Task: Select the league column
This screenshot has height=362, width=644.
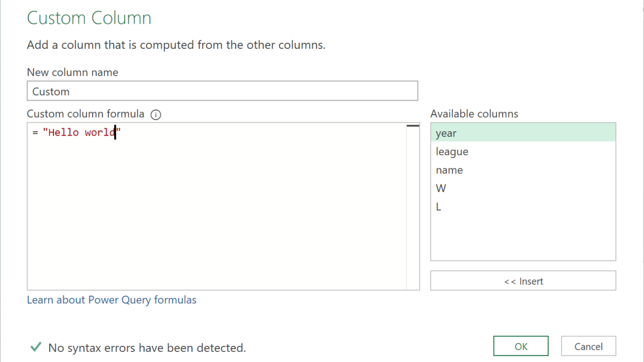Action: coord(523,152)
